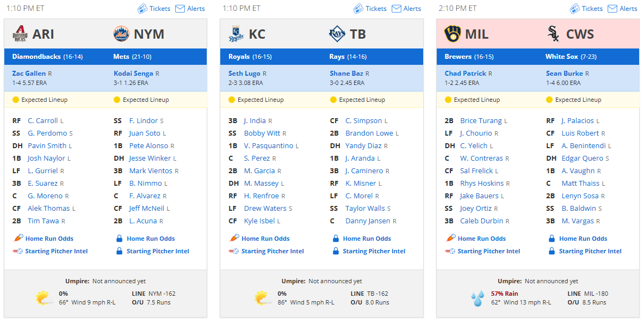Click the New York Mets logo
Viewport: 644px width, 323px height.
click(121, 34)
